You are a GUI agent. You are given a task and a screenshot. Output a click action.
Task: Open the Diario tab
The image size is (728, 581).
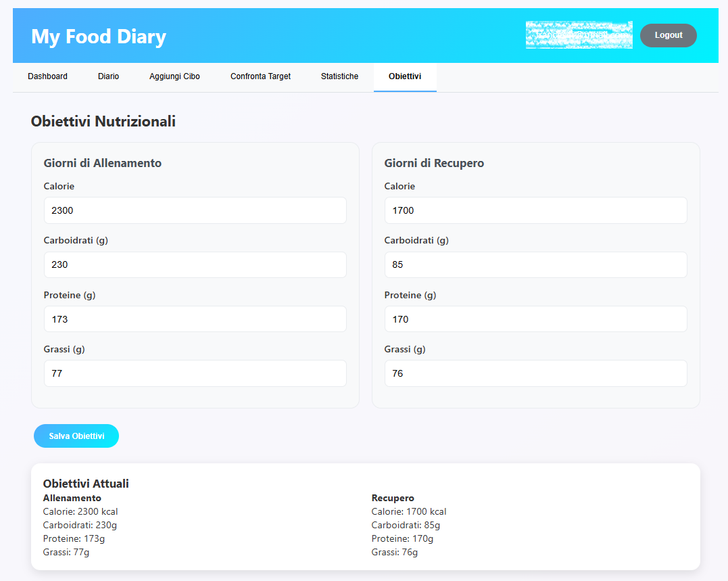[x=108, y=76]
